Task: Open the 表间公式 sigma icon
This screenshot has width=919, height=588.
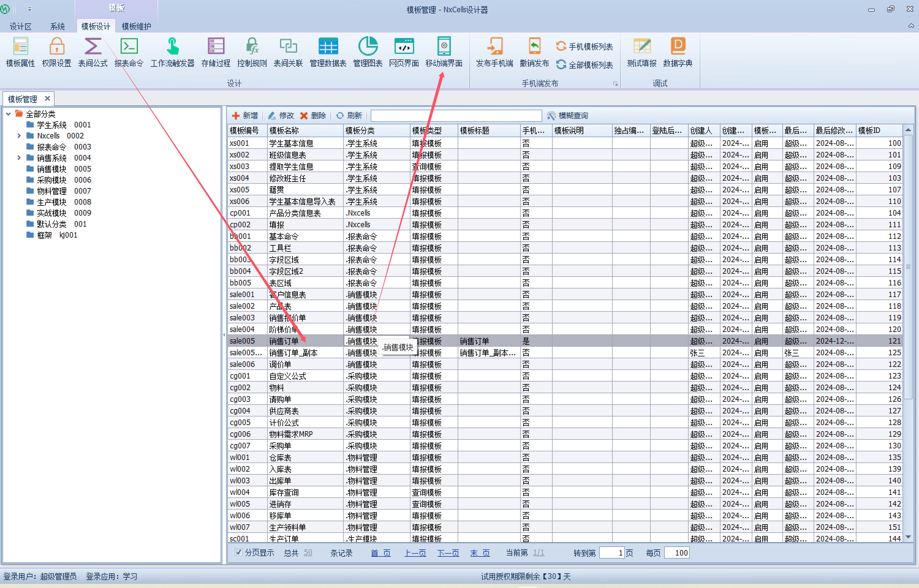Action: click(x=93, y=47)
